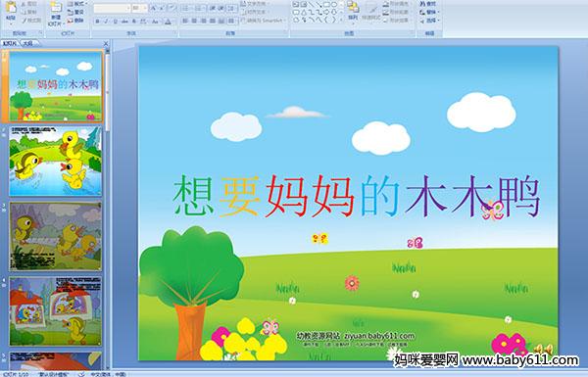Switch to the Outline tab in side pane
The height and width of the screenshot is (377, 588).
pos(28,43)
